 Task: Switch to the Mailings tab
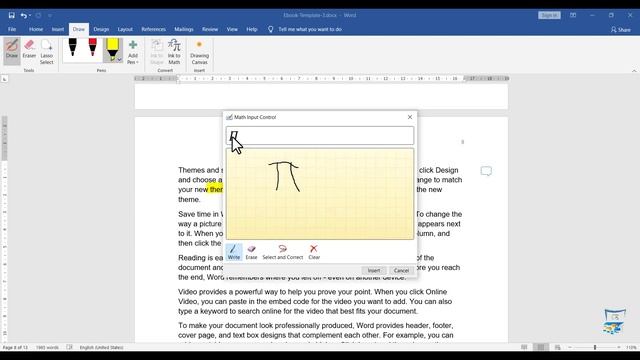184,29
